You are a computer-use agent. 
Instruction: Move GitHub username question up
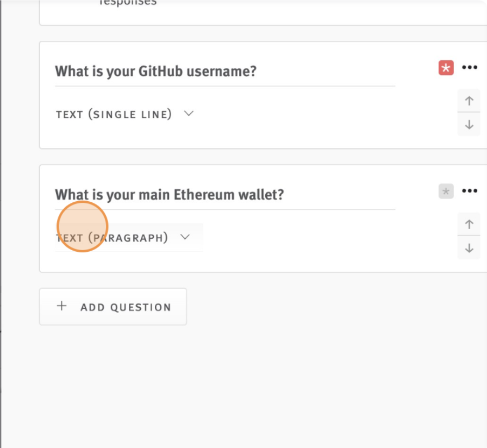tap(469, 101)
